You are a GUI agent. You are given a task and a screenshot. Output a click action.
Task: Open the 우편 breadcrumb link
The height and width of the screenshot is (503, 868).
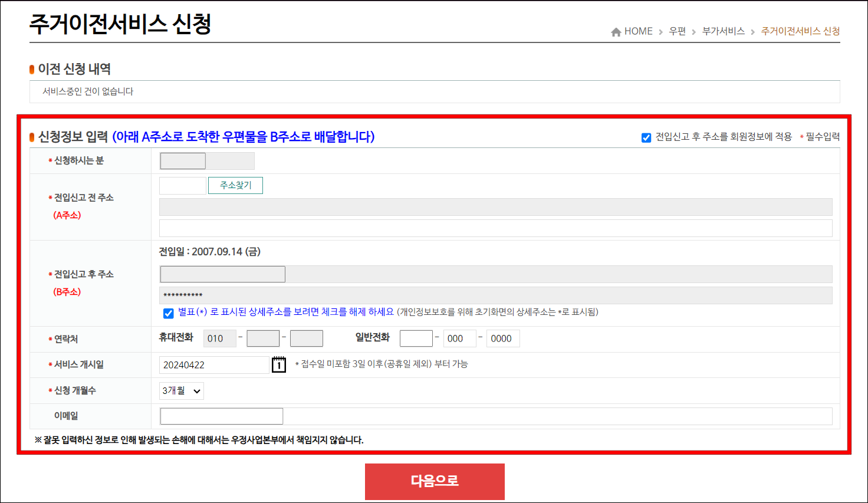tap(678, 31)
